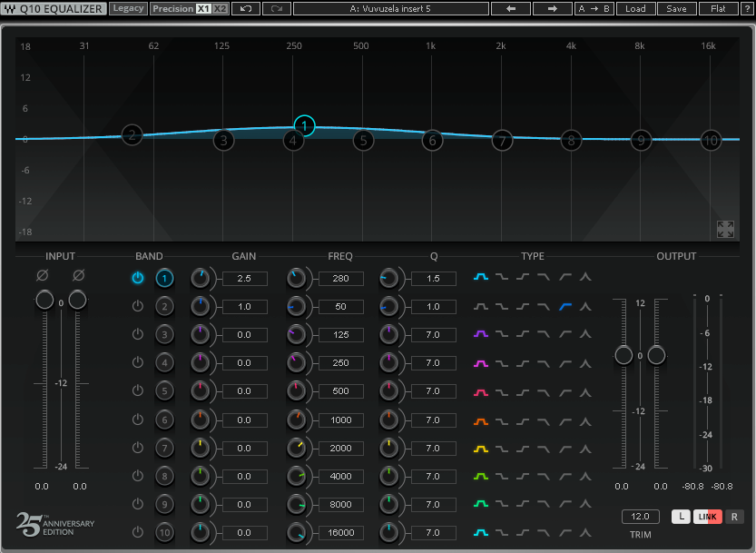
Task: Click band 2 Q value field 1.0
Action: pos(434,306)
